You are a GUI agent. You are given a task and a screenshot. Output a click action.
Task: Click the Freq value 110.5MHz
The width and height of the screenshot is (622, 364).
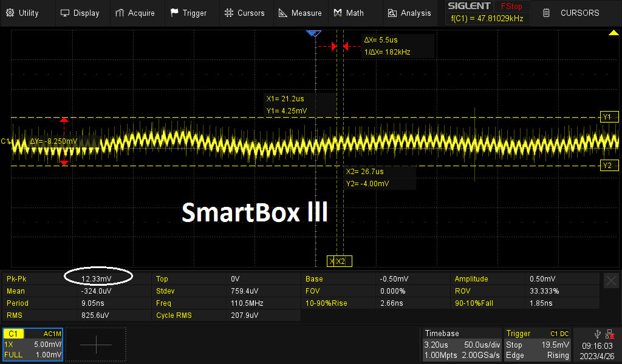click(x=247, y=303)
